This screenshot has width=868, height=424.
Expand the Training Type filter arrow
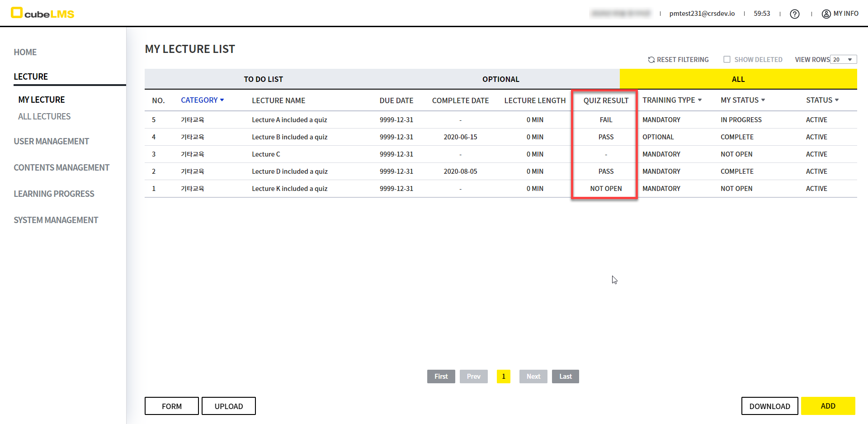click(x=700, y=100)
